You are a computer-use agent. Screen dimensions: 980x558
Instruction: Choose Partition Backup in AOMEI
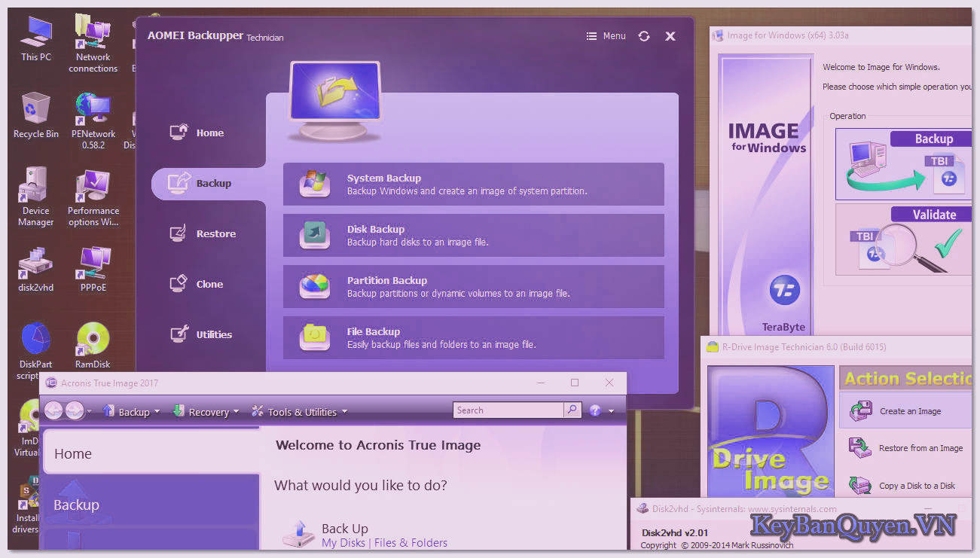[x=473, y=286]
